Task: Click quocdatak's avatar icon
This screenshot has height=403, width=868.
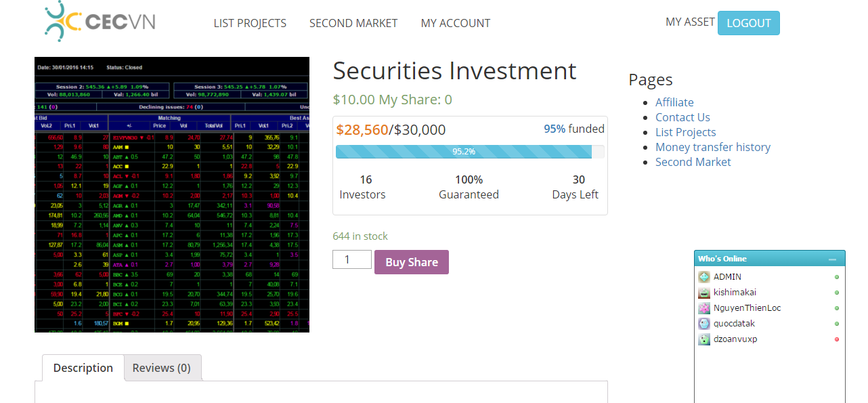Action: pos(704,324)
